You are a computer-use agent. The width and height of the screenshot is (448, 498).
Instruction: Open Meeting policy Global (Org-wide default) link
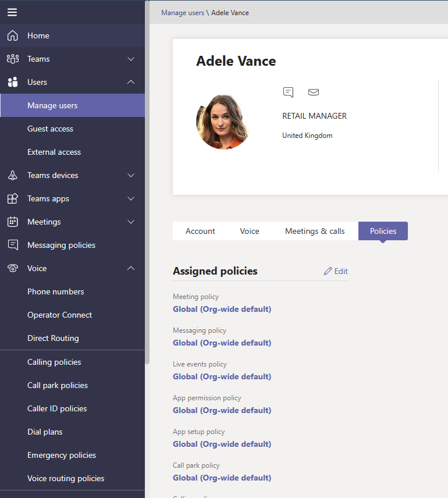[x=222, y=309]
